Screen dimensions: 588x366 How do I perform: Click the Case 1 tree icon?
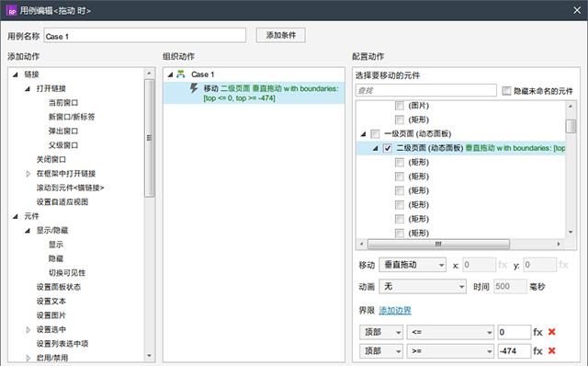[x=181, y=74]
